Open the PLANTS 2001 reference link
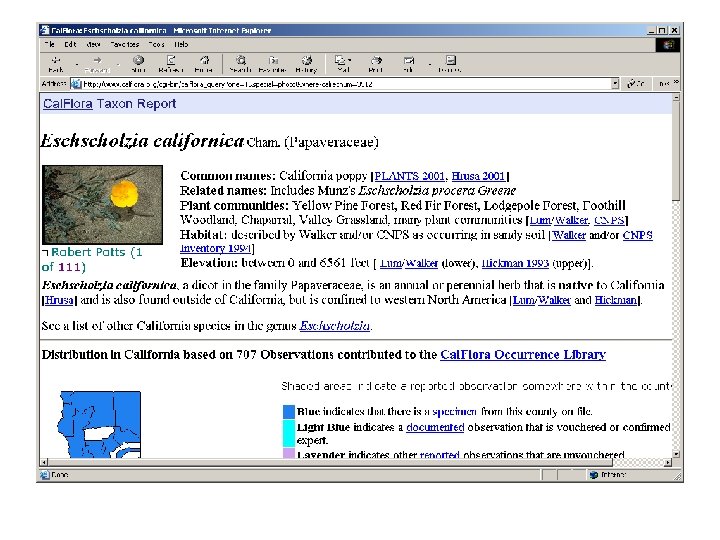This screenshot has height=540, width=720. point(410,176)
